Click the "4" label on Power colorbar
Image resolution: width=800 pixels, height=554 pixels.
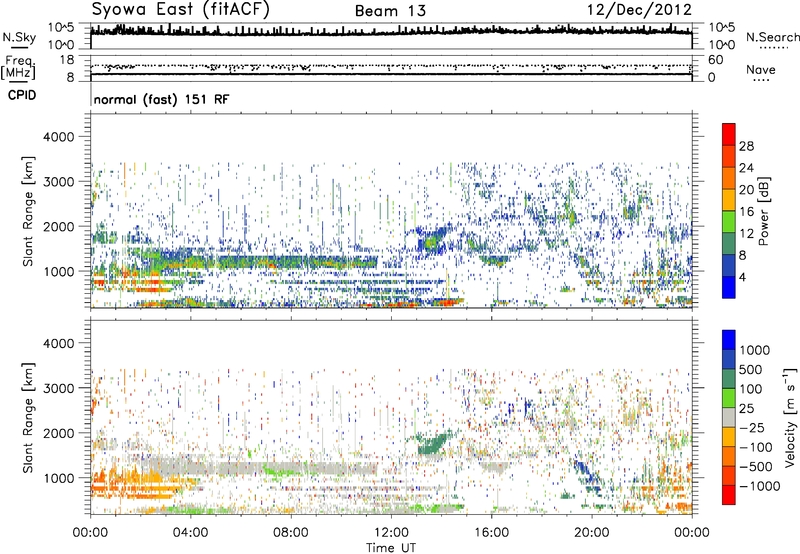coord(742,278)
